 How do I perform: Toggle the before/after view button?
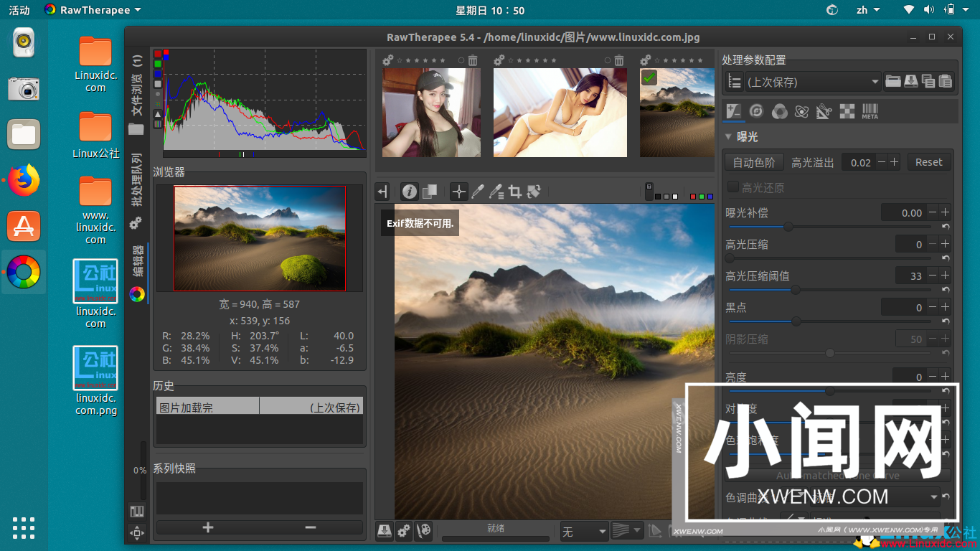tap(429, 192)
